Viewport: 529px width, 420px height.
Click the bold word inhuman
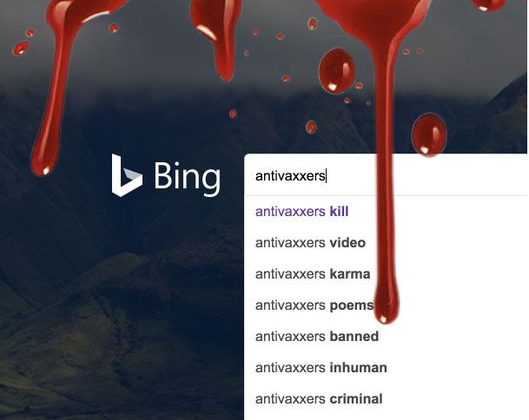coord(358,368)
